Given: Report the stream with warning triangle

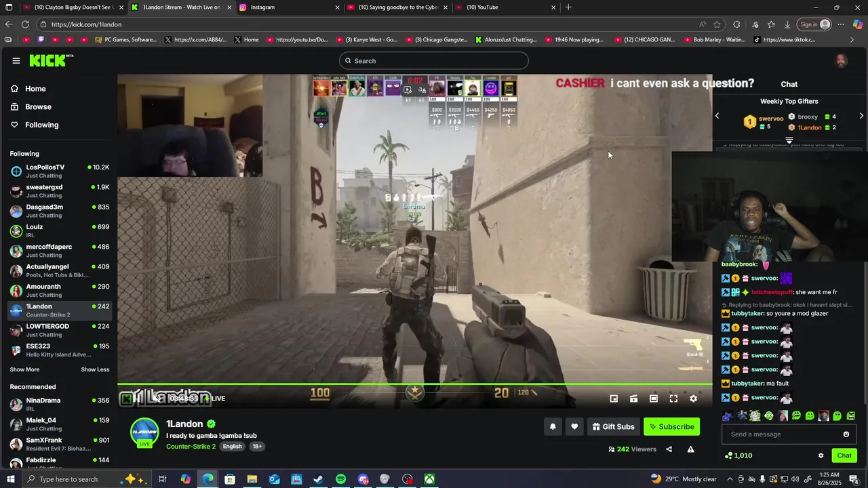Looking at the screenshot, I should (x=690, y=449).
